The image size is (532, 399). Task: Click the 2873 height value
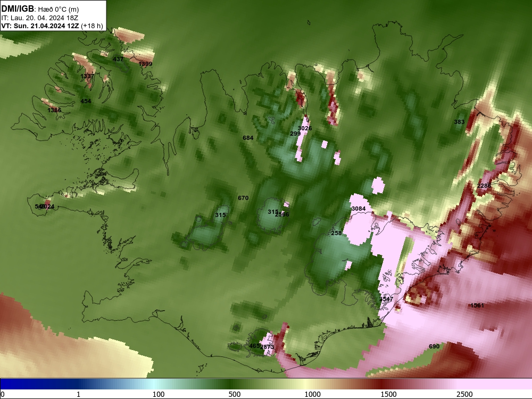[x=267, y=347]
